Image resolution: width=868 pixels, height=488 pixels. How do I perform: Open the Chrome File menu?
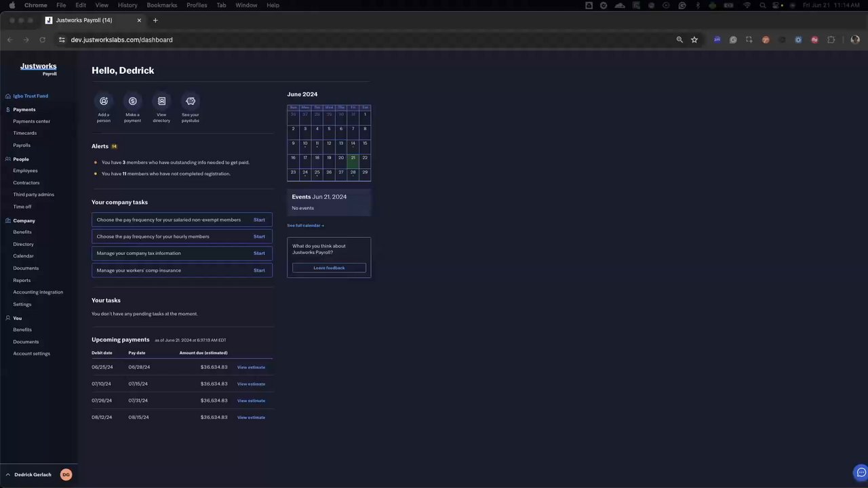tap(61, 5)
